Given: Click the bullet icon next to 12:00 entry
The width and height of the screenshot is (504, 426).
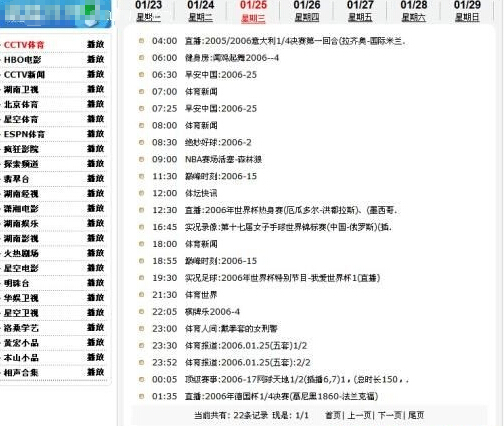Looking at the screenshot, I should tap(141, 193).
